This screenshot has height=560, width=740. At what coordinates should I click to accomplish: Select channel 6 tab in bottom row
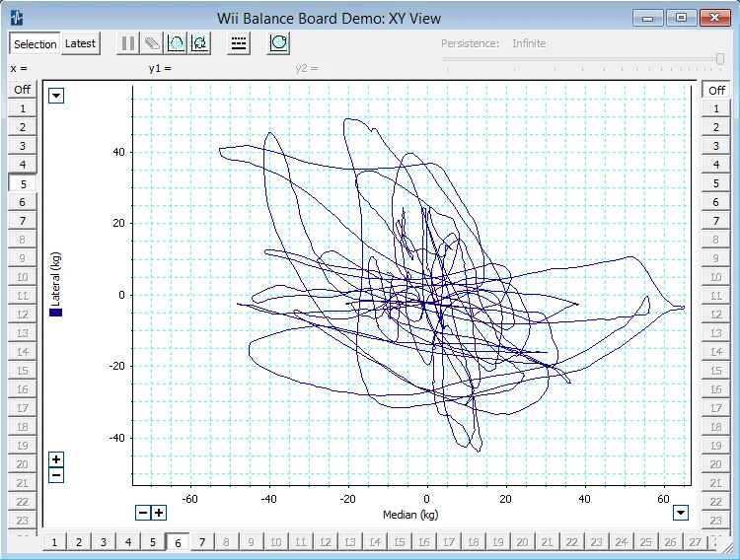pos(178,542)
